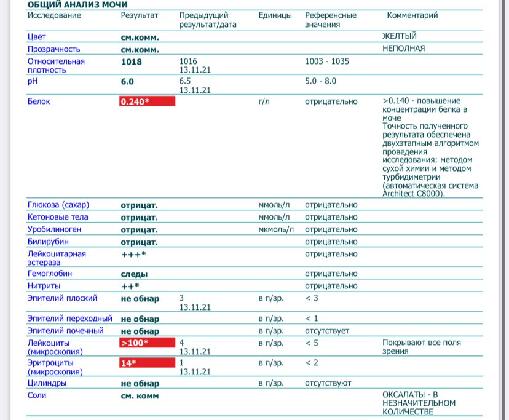509x420 pixels.
Task: Click the 'не обнар' result for Эпителий плоский
Action: (x=140, y=299)
